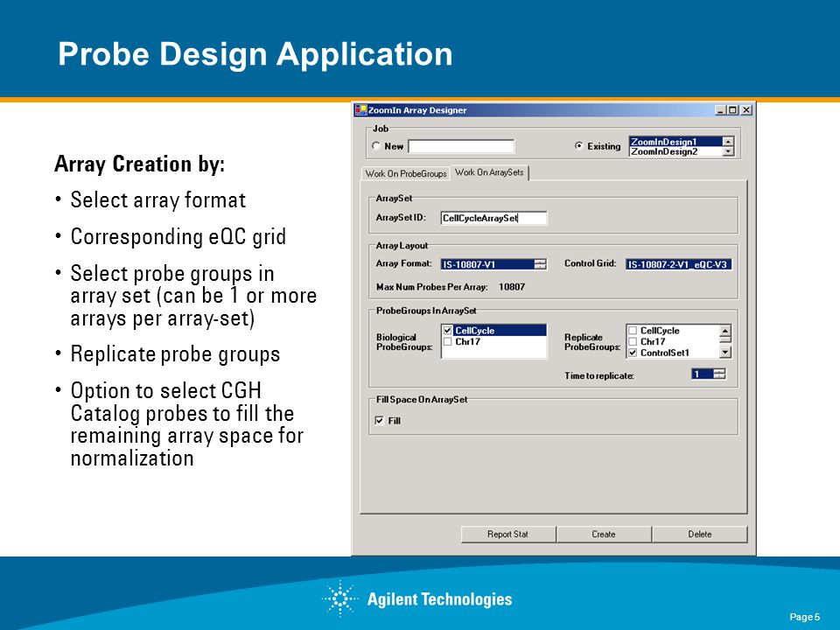The height and width of the screenshot is (630, 840).
Task: Click the New job name input field
Action: tap(461, 146)
